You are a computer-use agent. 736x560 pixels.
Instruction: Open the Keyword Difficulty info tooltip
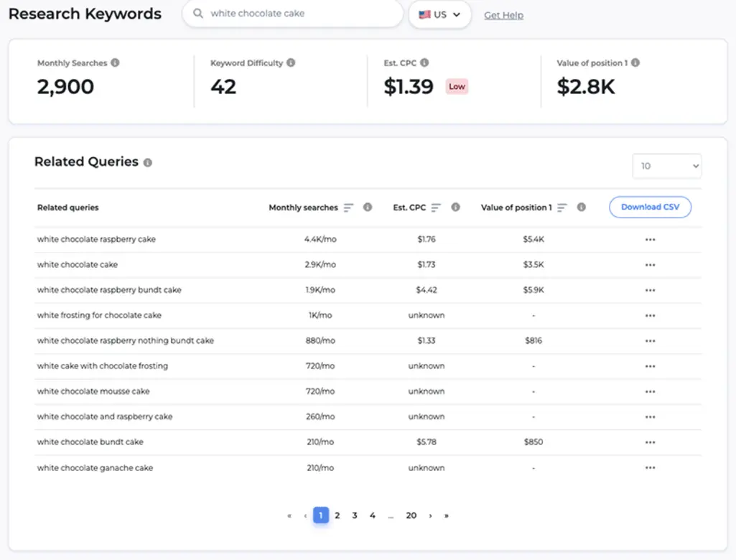coord(291,62)
